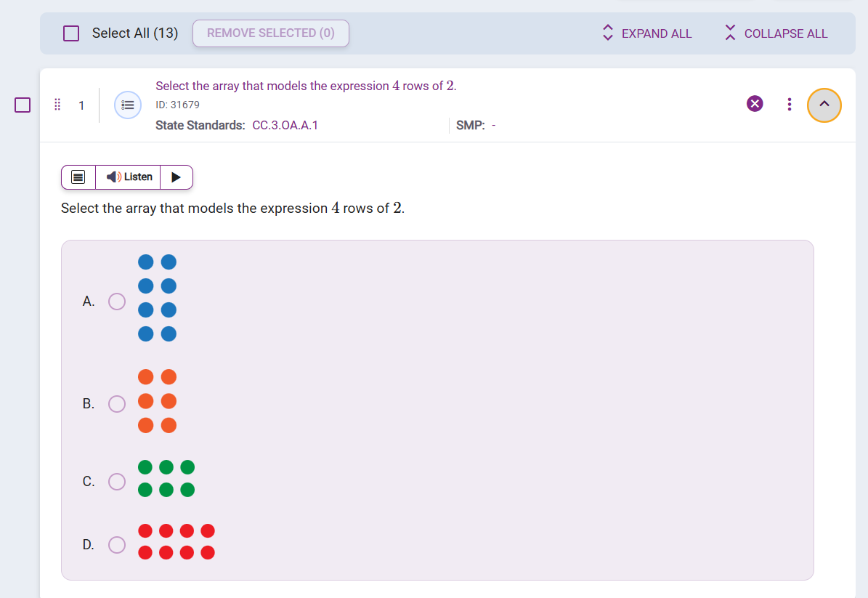Select answer D radio button
This screenshot has height=598, width=868.
tap(116, 544)
